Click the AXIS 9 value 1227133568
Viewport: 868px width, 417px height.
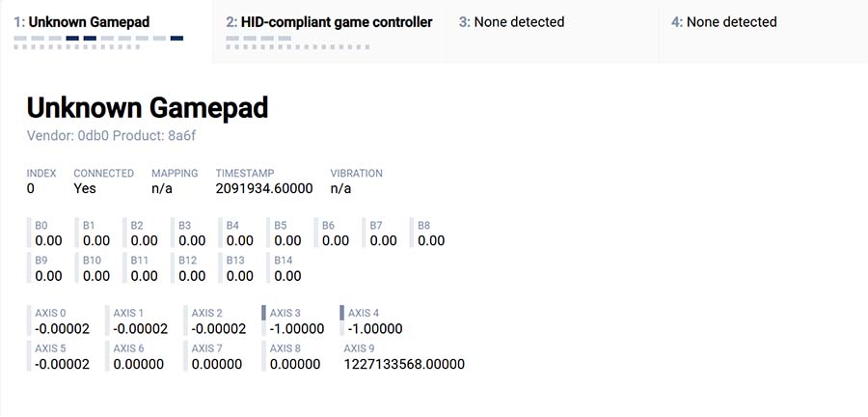pyautogui.click(x=404, y=364)
